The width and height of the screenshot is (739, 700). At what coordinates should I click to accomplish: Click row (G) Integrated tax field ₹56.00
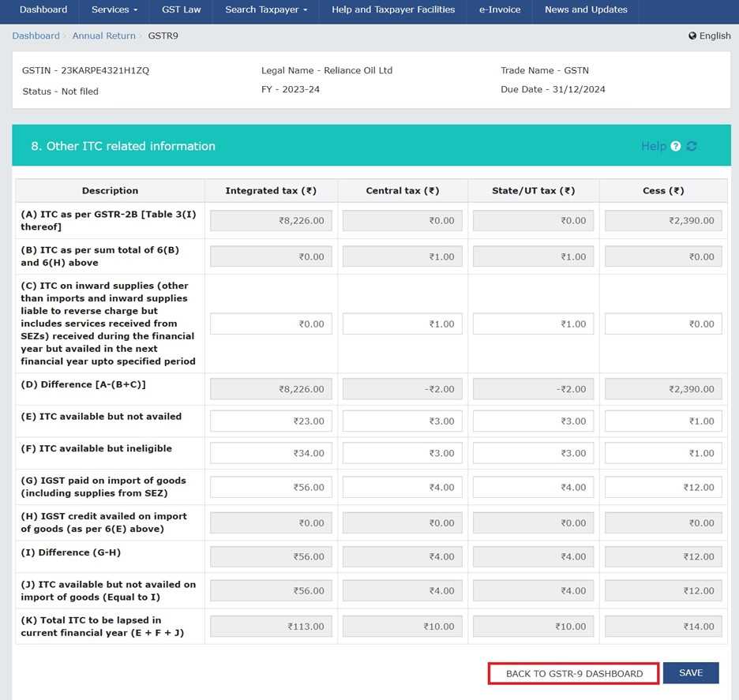coord(271,487)
